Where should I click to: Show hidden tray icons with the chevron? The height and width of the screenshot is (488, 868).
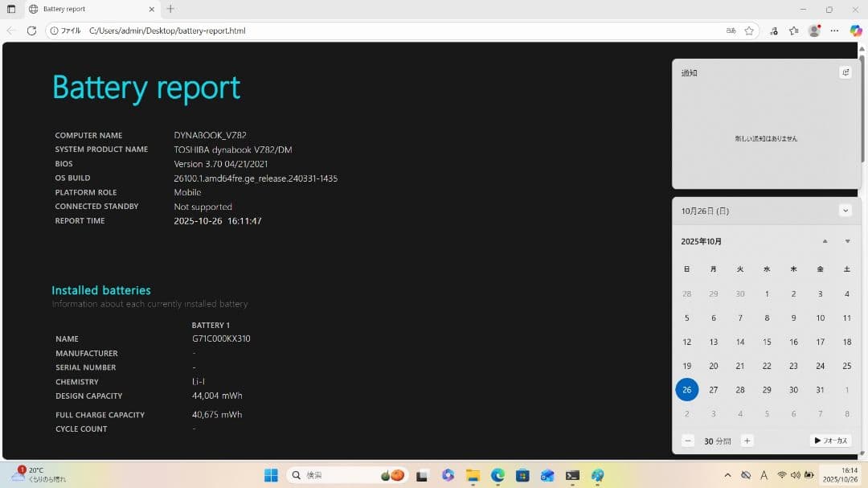tap(727, 475)
